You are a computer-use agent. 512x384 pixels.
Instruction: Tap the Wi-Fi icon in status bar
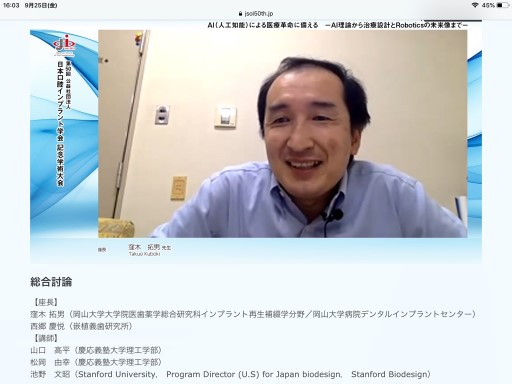pyautogui.click(x=475, y=5)
